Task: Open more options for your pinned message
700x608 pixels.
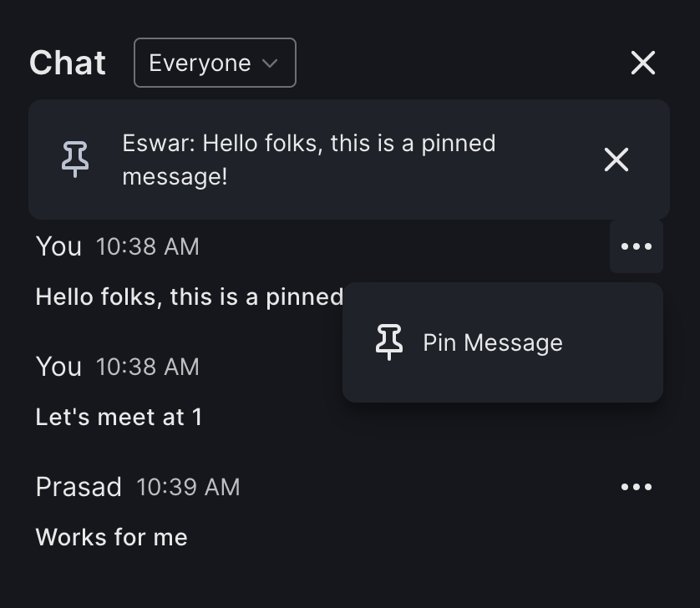Action: pos(637,246)
